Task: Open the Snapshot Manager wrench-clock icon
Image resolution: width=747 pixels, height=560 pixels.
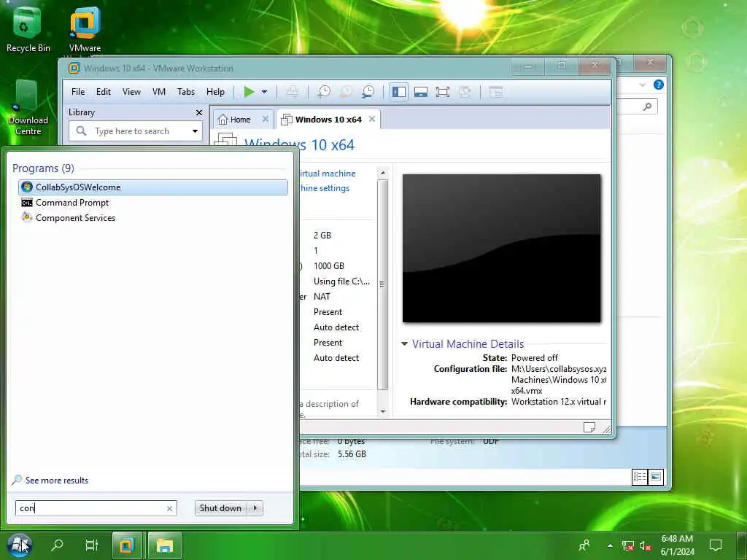Action: pyautogui.click(x=368, y=92)
